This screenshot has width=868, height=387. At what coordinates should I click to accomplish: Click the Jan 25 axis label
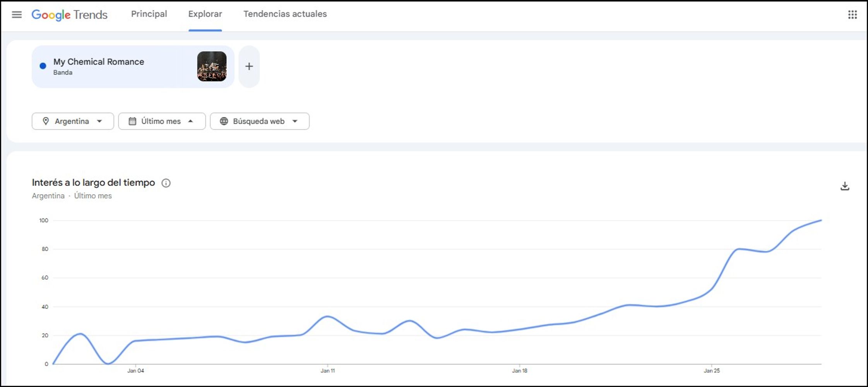coord(712,371)
